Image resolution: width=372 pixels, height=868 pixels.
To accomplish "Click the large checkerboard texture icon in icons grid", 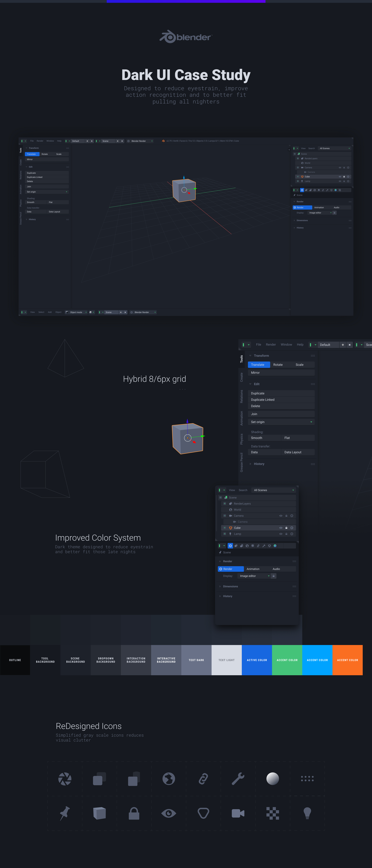I will [x=273, y=813].
